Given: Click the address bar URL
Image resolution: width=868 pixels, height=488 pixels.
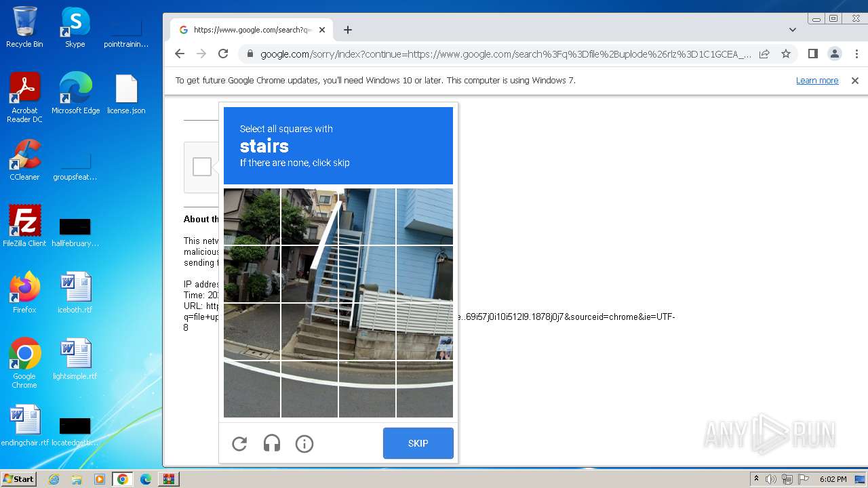Looking at the screenshot, I should (505, 54).
